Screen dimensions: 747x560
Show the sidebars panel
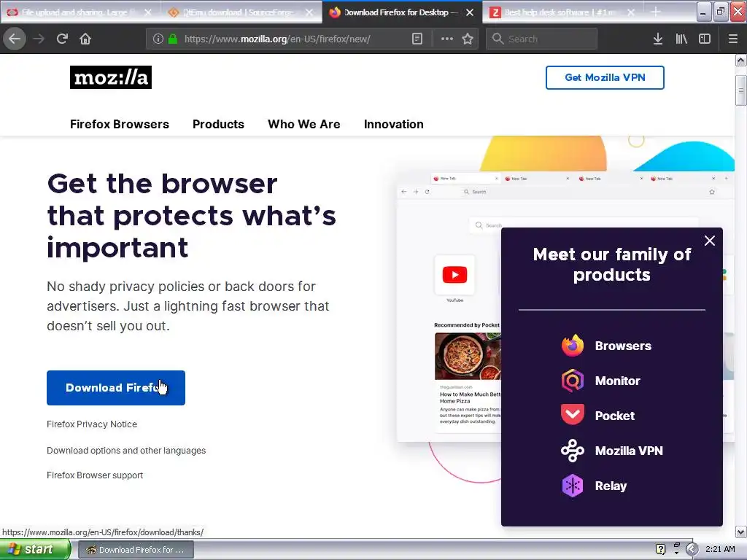coord(705,39)
